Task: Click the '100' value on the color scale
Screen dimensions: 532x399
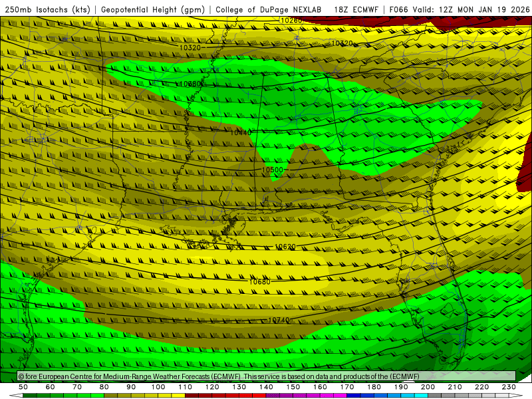Action: pos(158,387)
